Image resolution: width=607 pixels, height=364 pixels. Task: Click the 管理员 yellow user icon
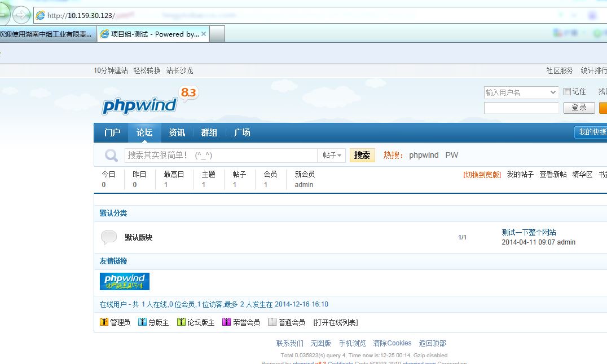point(104,322)
